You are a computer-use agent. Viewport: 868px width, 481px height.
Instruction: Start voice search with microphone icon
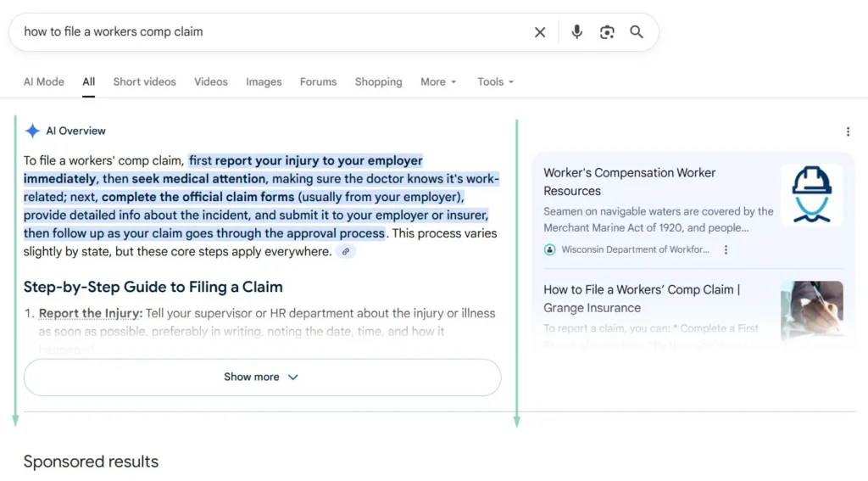click(x=576, y=32)
